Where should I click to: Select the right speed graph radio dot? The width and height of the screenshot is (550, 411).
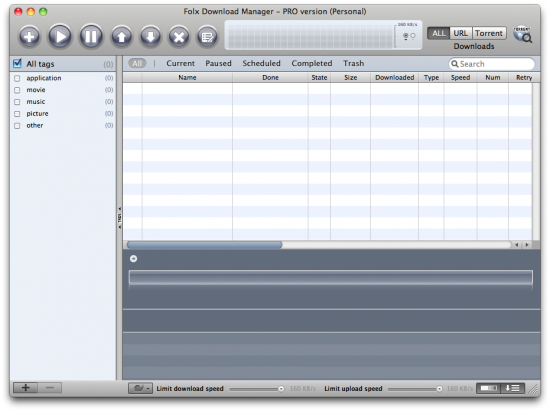413,35
